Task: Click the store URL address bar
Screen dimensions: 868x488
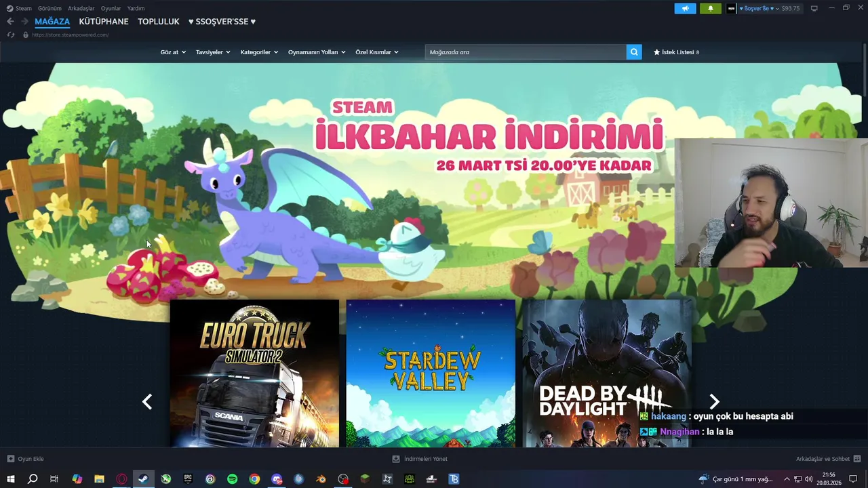Action: coord(71,35)
